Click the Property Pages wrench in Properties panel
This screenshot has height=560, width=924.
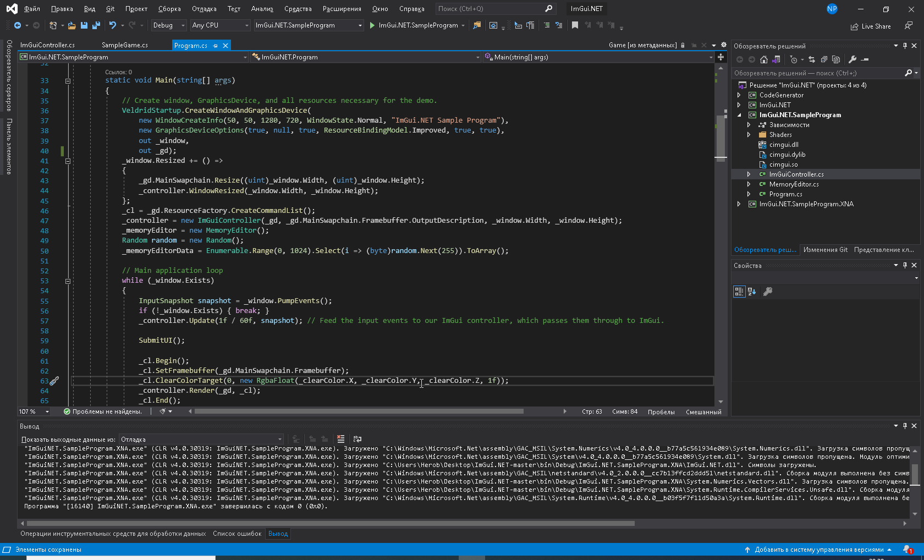coord(768,292)
